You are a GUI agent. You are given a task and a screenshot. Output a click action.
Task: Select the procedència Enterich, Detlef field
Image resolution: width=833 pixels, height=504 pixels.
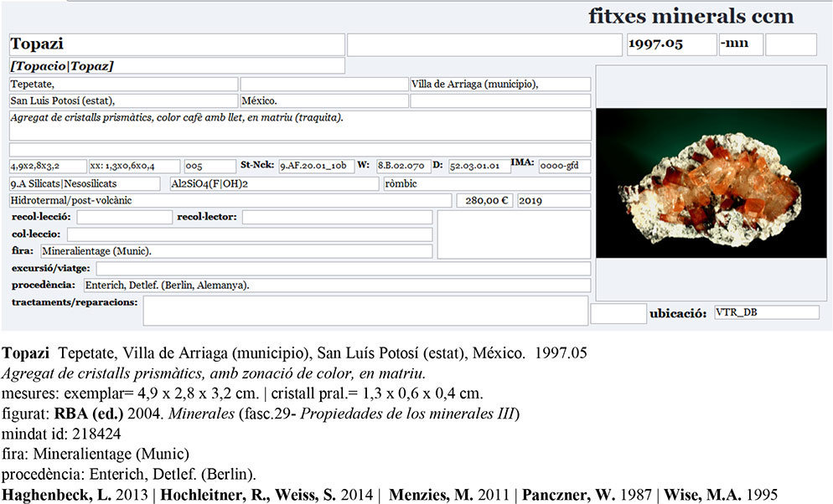[x=336, y=285]
